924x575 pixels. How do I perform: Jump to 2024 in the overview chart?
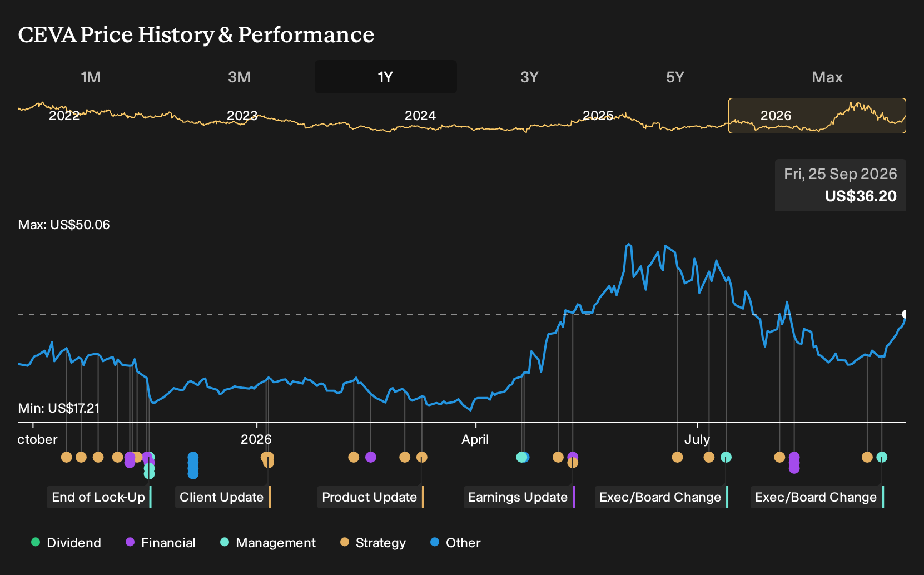coord(420,116)
